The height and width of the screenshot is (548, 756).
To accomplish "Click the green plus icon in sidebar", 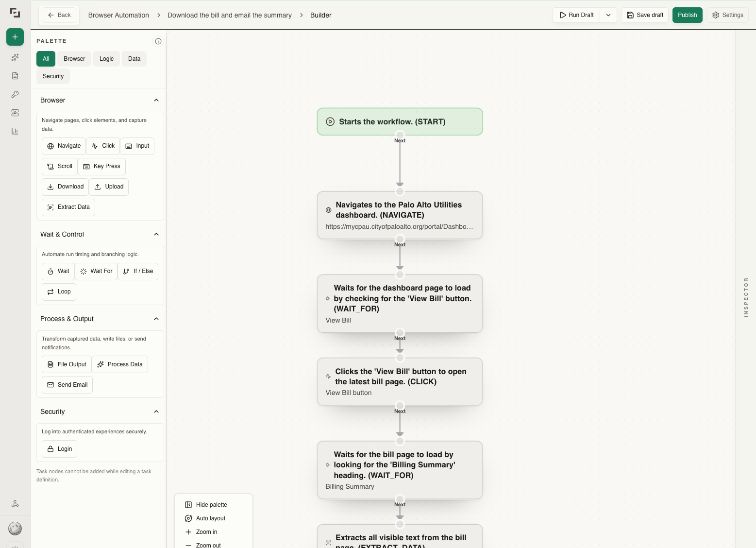I will point(15,37).
